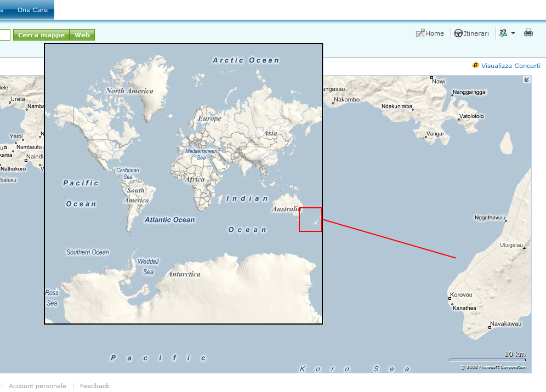The width and height of the screenshot is (546, 392).
Task: Click the Nanggainggai place label
Action: tap(469, 92)
